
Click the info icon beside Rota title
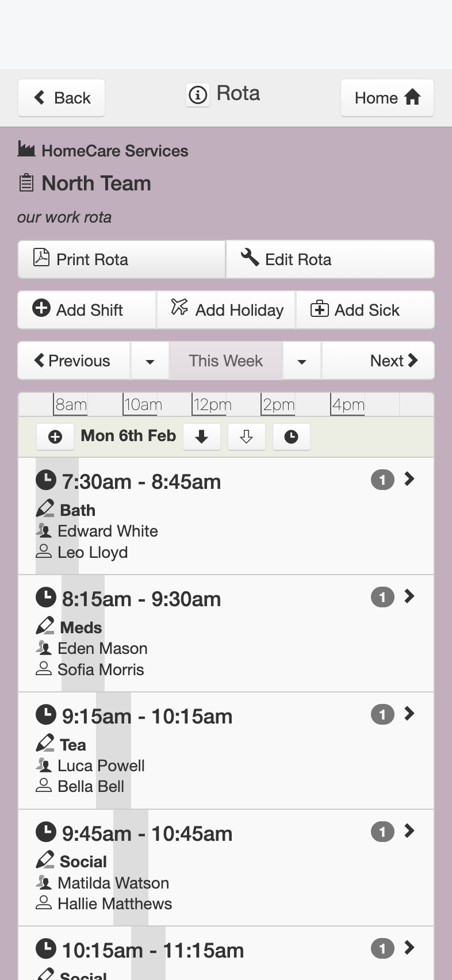click(x=198, y=94)
